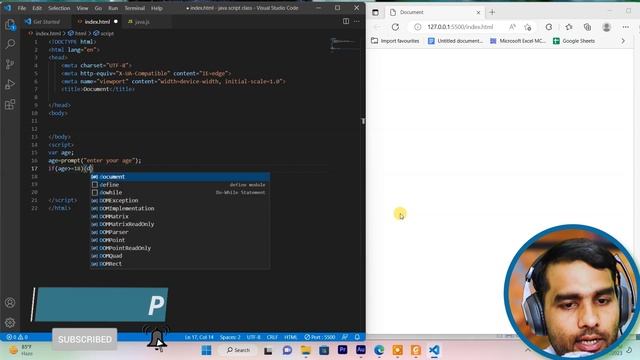Refresh the browser page
Screen dimensions: 640x360
pos(395,27)
